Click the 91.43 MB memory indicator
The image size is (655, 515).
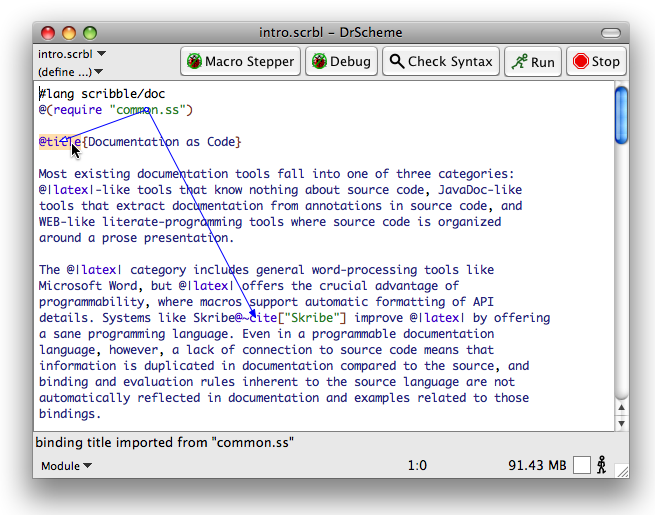pos(537,466)
